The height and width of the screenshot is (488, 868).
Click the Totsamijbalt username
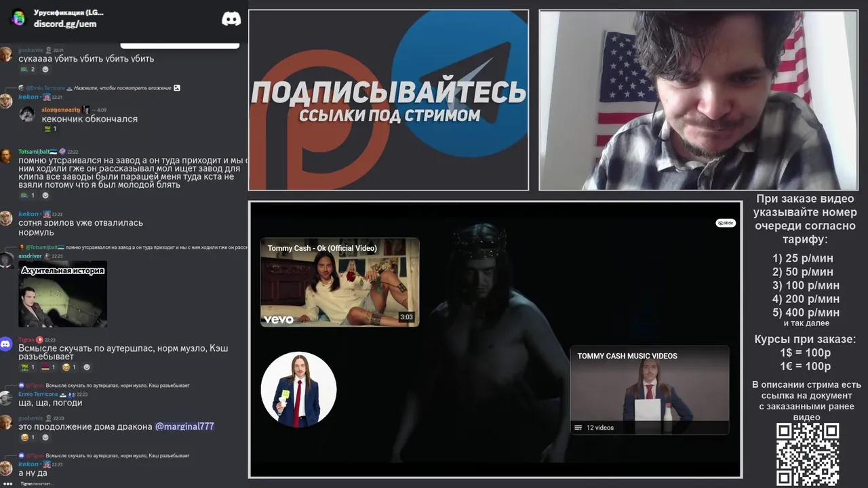click(34, 151)
